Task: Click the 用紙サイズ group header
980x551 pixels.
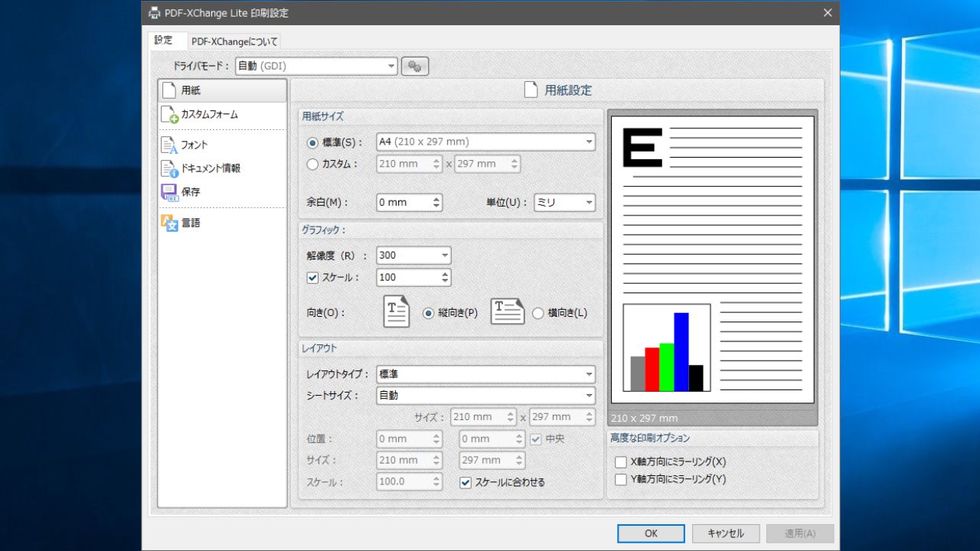Action: 451,117
